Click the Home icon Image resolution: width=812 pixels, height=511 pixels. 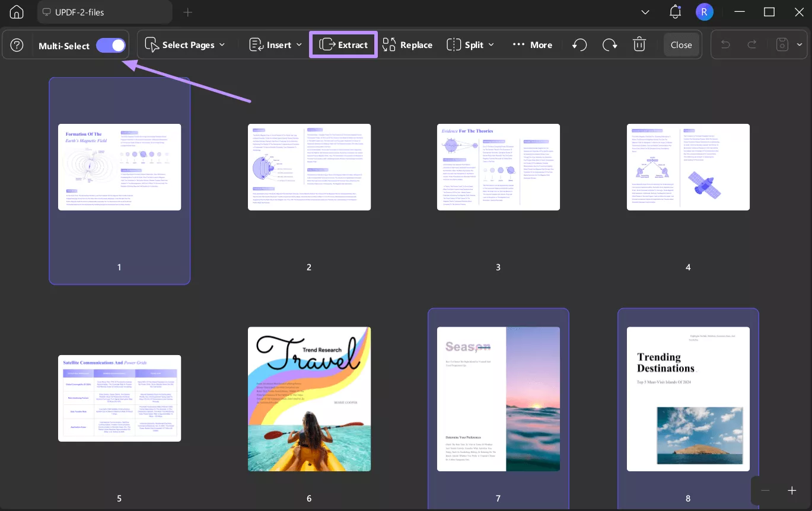click(16, 12)
